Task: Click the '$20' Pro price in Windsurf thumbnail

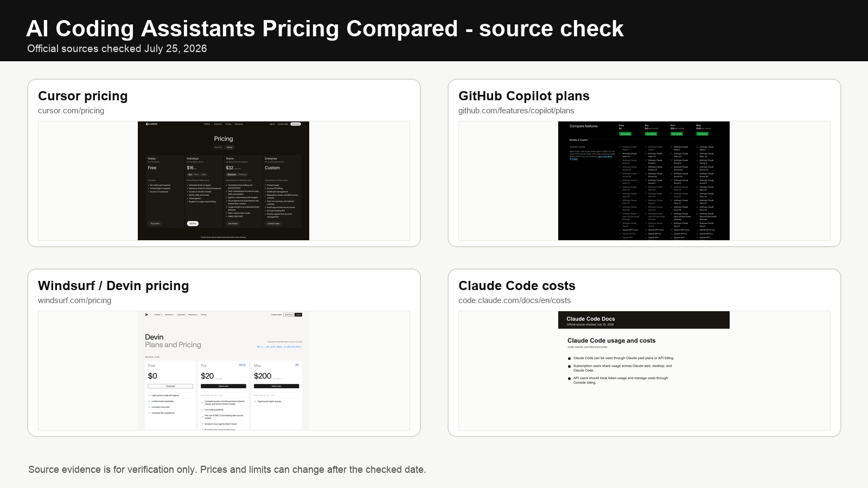Action: (207, 376)
